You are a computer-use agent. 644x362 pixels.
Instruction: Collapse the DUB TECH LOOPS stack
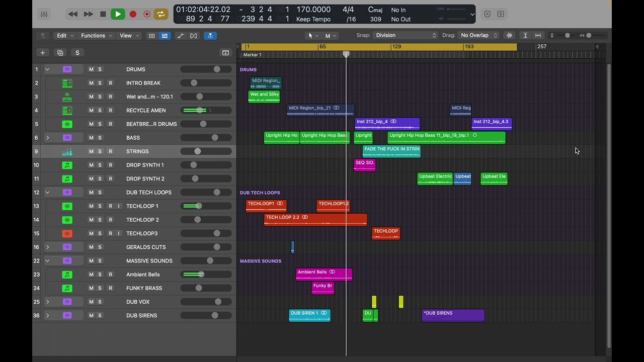click(x=47, y=193)
